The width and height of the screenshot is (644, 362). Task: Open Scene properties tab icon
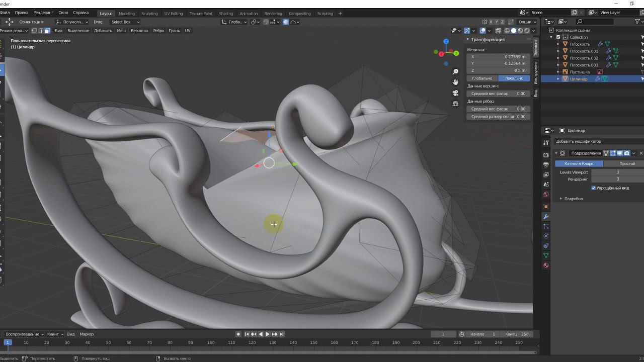tap(546, 185)
